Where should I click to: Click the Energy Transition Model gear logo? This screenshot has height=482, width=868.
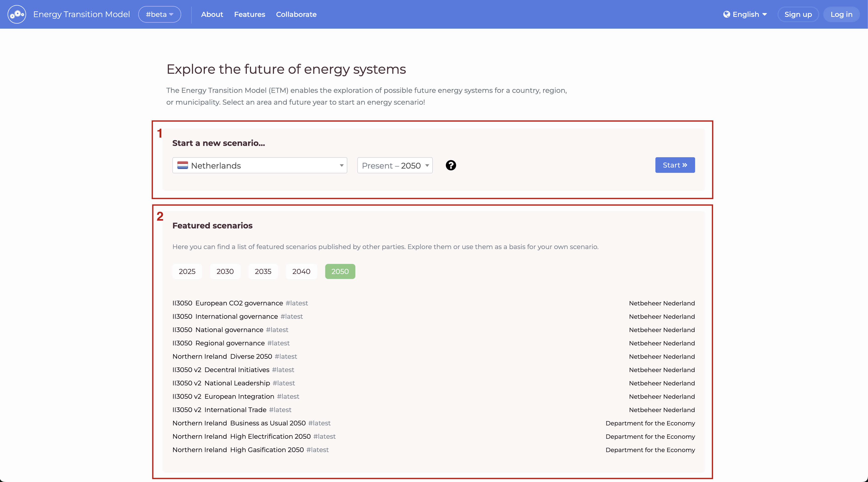pyautogui.click(x=17, y=14)
